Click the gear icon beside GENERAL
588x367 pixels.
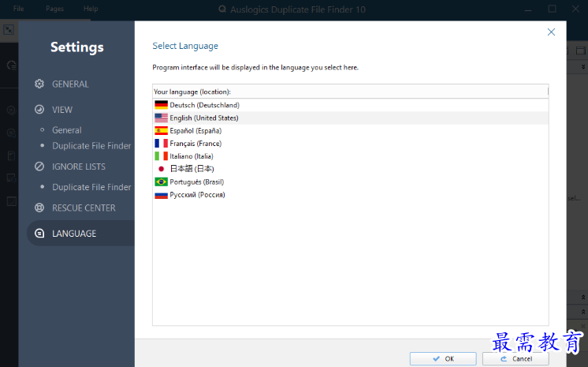(39, 84)
